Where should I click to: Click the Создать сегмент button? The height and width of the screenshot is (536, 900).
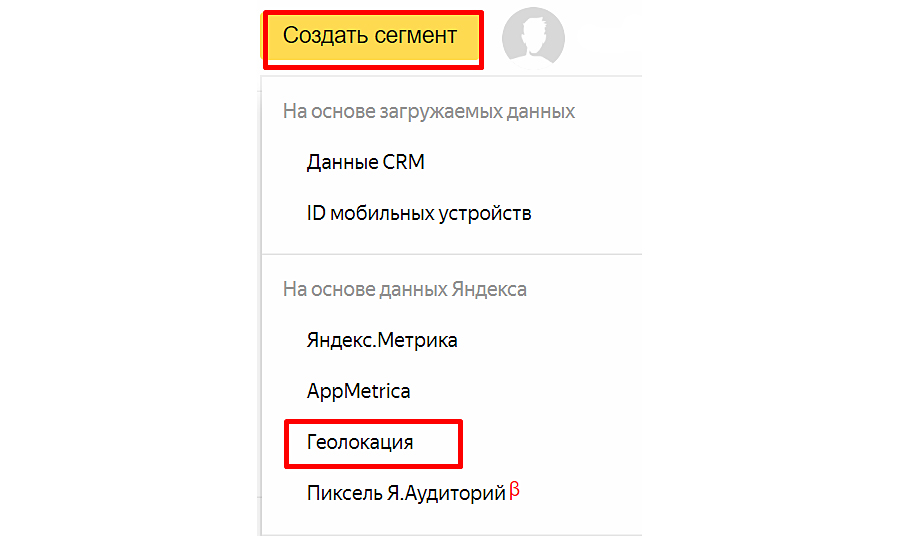click(x=371, y=37)
